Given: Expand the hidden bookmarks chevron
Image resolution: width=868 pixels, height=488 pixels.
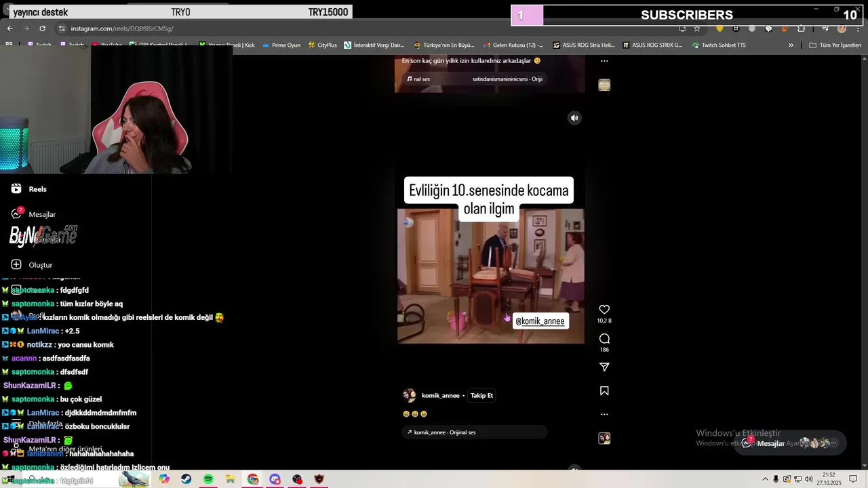Looking at the screenshot, I should click(x=791, y=45).
